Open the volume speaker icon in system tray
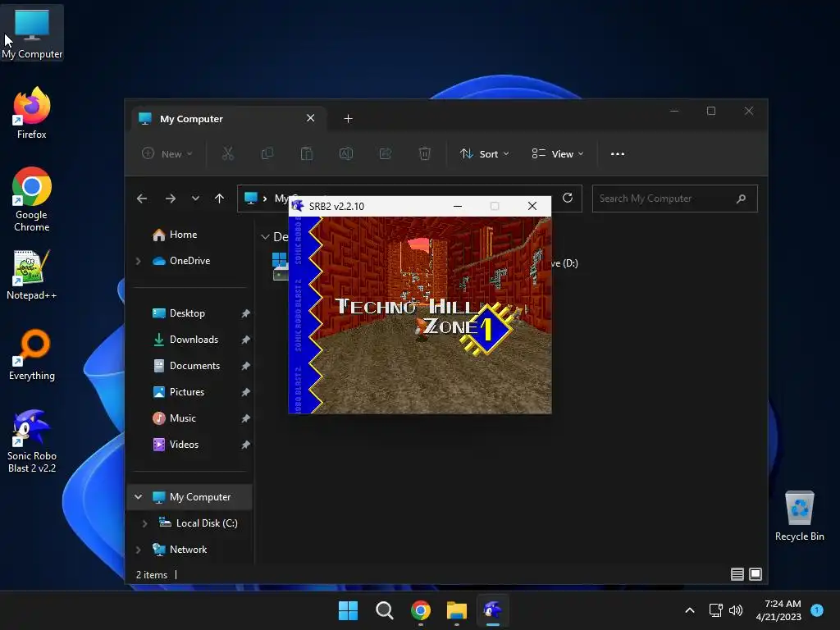 [736, 610]
